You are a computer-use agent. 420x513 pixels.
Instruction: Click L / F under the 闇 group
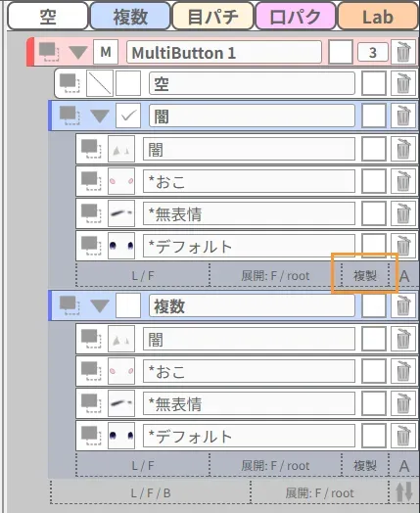(x=143, y=276)
